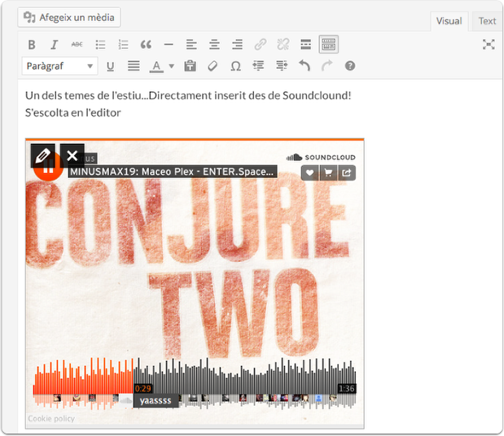Open the SoundCloud logo link
This screenshot has width=504, height=436.
[321, 157]
